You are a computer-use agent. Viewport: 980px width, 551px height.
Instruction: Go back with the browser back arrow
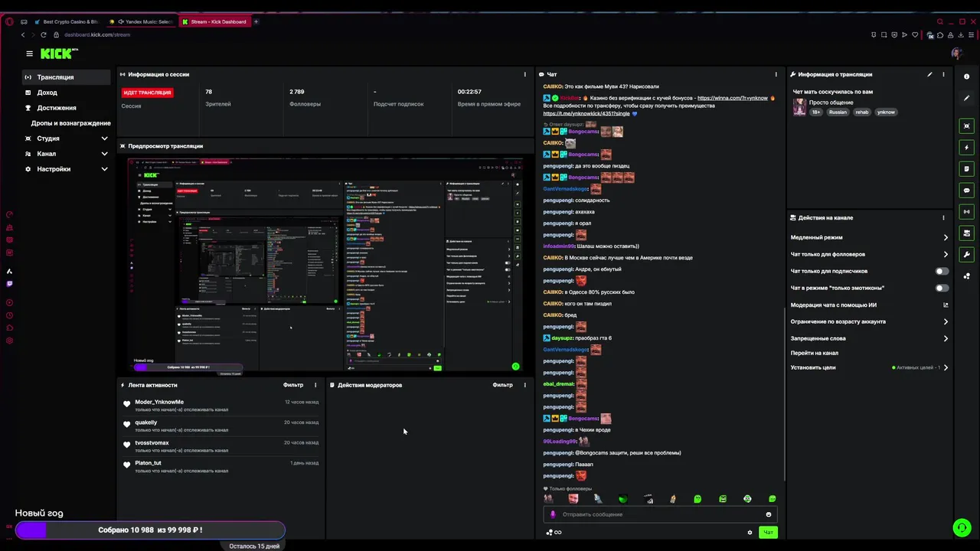tap(23, 34)
